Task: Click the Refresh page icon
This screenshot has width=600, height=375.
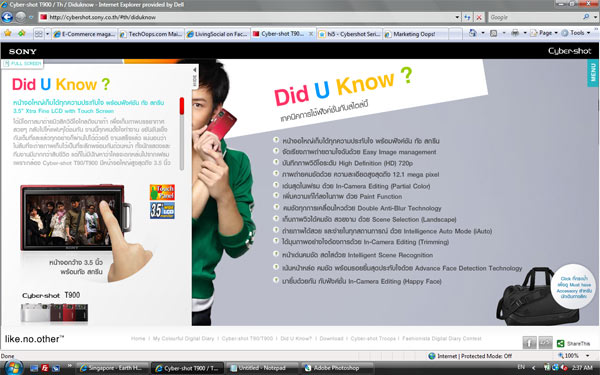Action: [467, 17]
